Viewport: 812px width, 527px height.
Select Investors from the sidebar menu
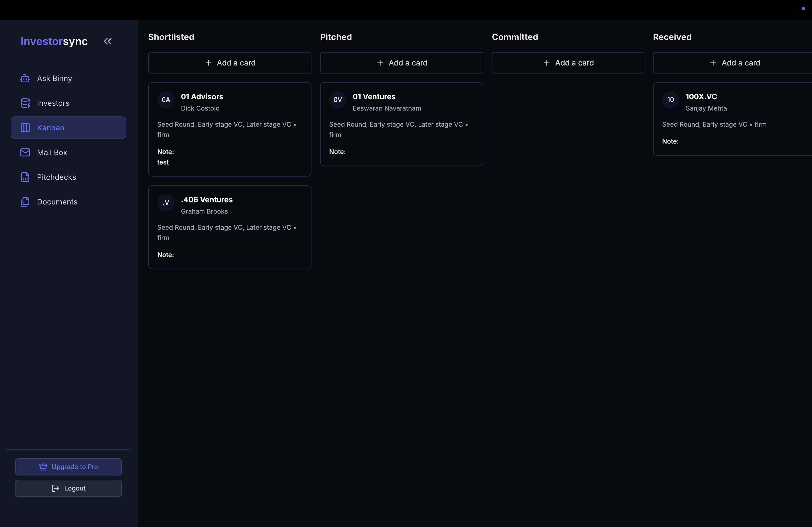point(53,103)
